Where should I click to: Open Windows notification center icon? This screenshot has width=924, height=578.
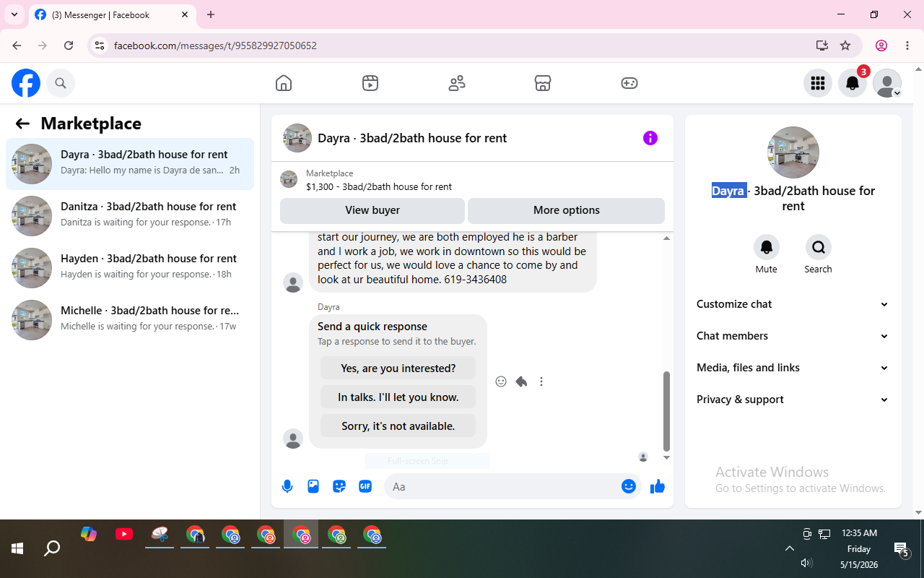click(901, 550)
